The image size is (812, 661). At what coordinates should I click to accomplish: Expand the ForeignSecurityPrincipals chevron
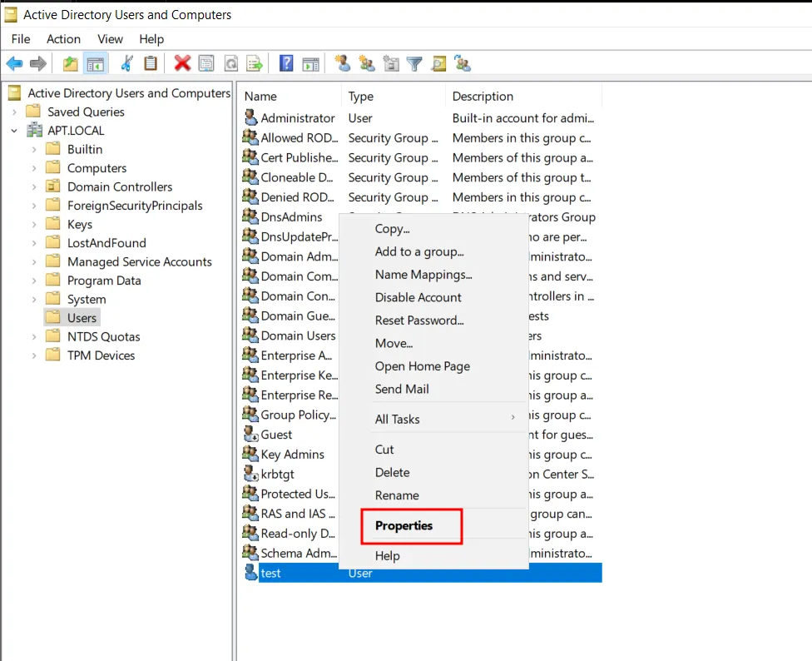coord(34,206)
